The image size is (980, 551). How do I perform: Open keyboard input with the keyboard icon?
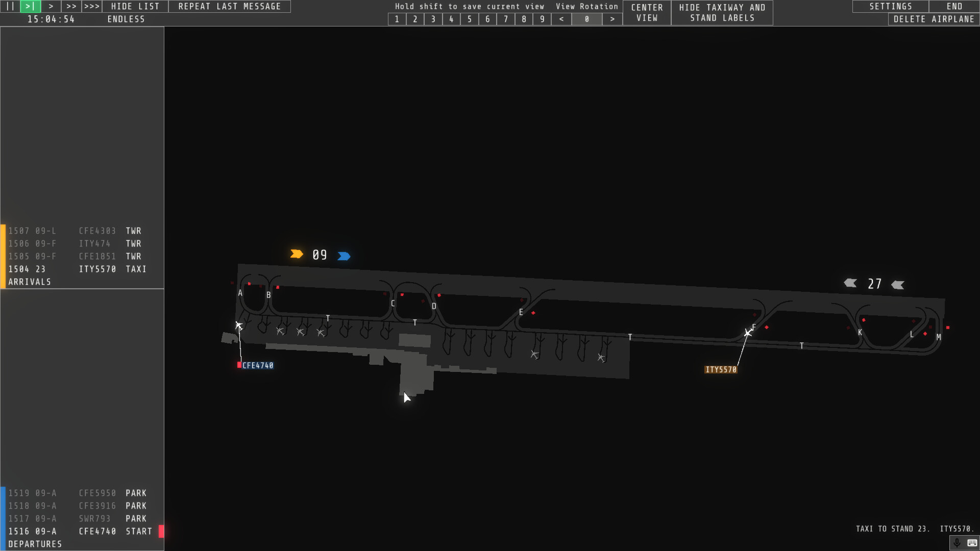pos(971,543)
